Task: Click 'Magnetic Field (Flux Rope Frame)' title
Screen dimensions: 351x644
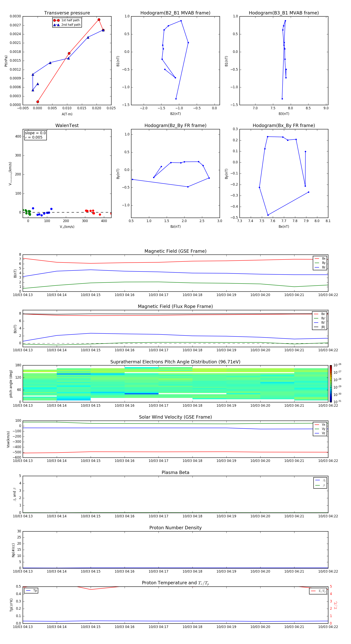Action: point(175,307)
